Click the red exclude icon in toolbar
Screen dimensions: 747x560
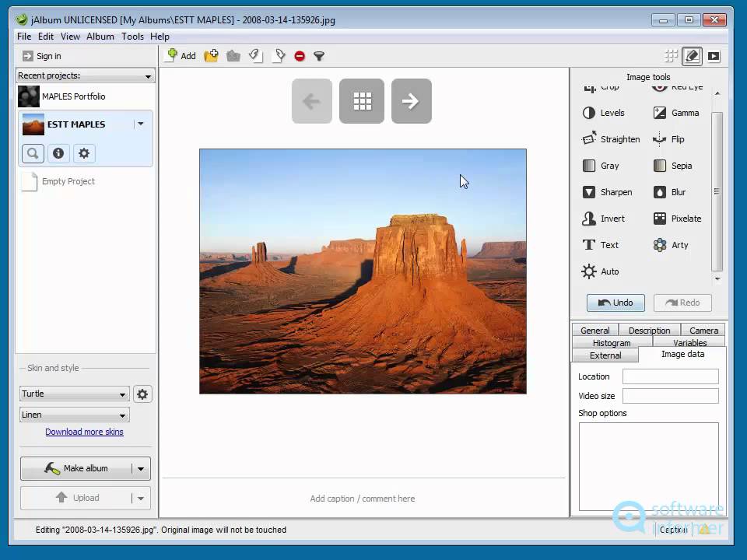click(x=300, y=56)
